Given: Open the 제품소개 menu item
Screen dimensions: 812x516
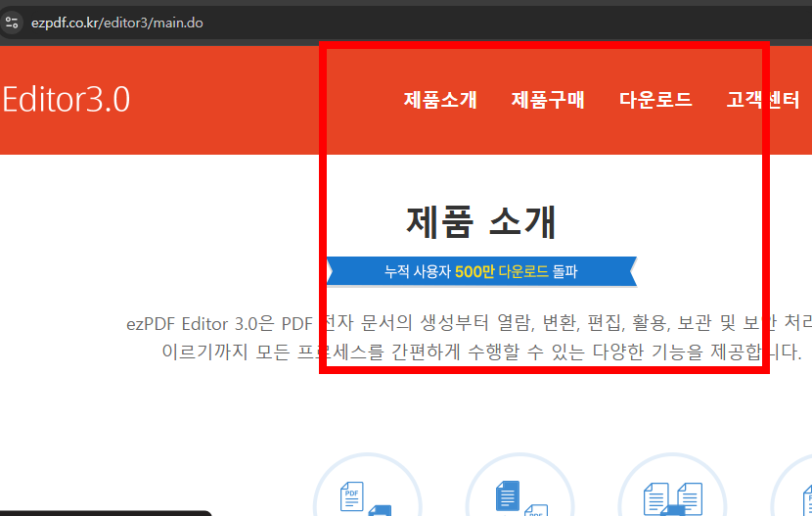Looking at the screenshot, I should point(440,100).
